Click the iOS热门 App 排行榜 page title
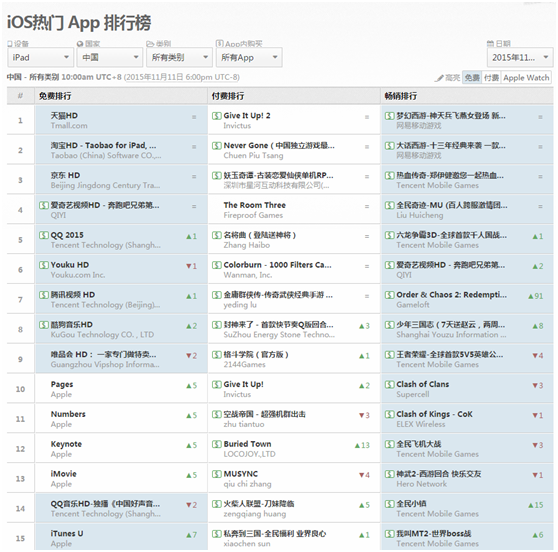Image resolution: width=558 pixels, height=552 pixels. tap(79, 22)
